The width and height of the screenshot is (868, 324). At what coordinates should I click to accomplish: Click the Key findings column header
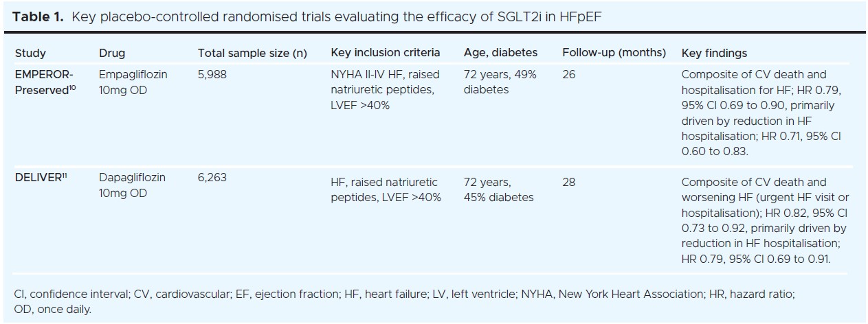click(714, 53)
